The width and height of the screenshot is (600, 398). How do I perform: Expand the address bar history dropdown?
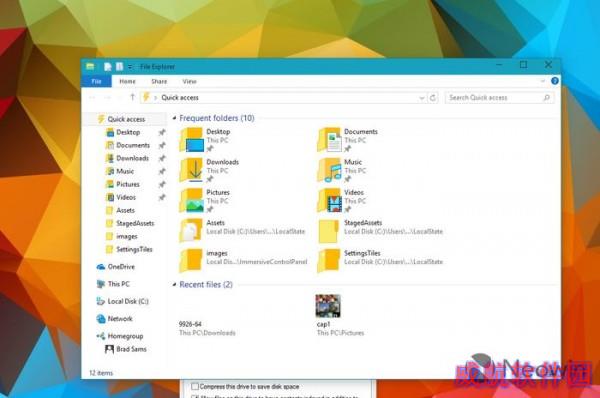(421, 98)
